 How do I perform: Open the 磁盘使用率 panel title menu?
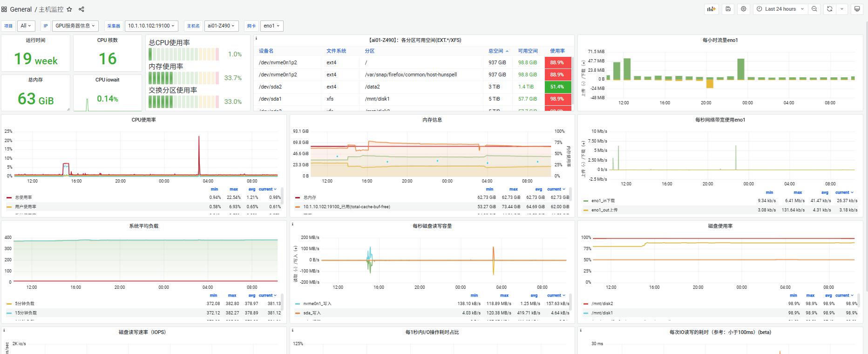tap(720, 226)
